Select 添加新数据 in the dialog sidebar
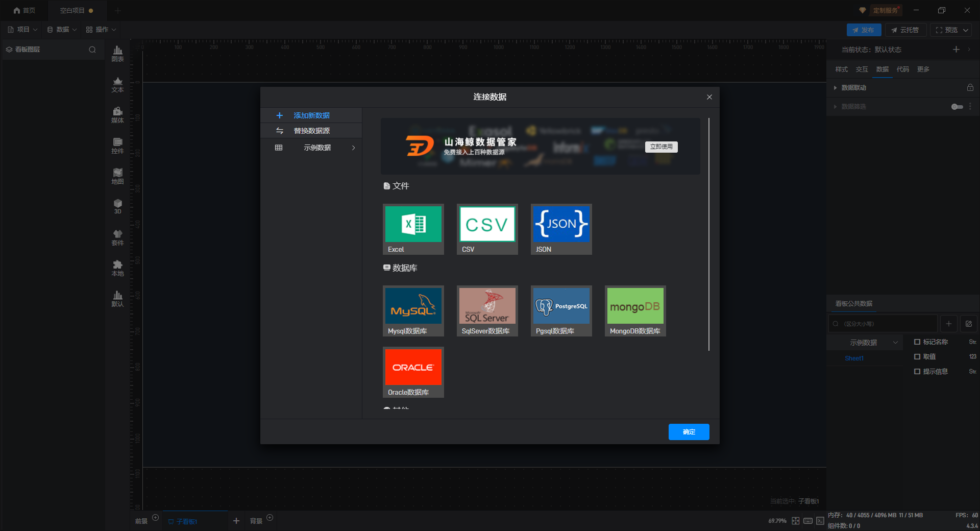Screen dimensions: 980x531 point(311,115)
